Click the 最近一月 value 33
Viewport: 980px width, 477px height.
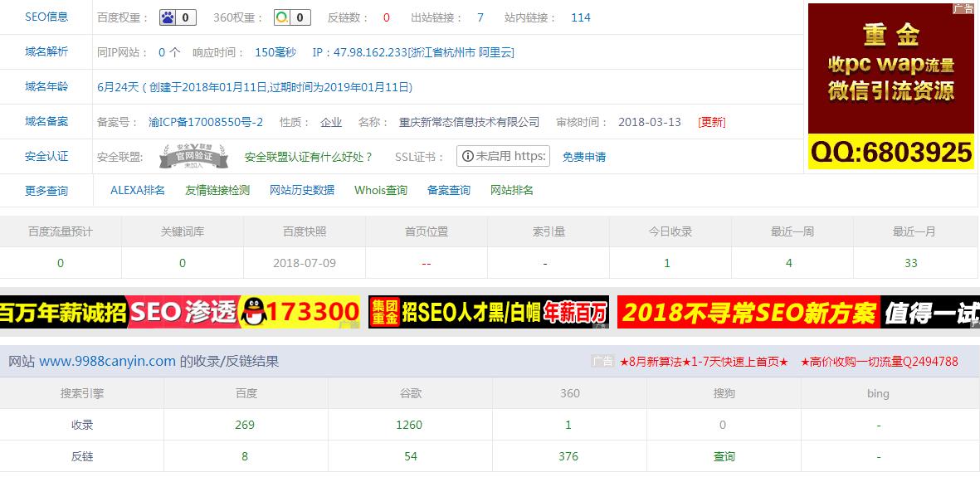tap(911, 263)
